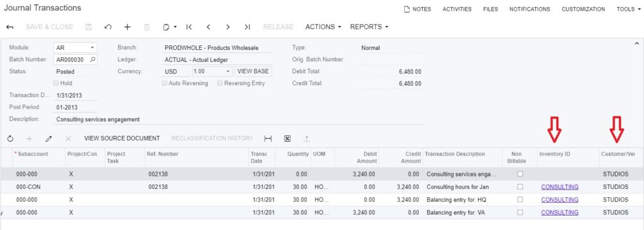Screen dimensions: 644x230
Task: Open CONSULTING link in Consulting hours row
Action: point(560,187)
